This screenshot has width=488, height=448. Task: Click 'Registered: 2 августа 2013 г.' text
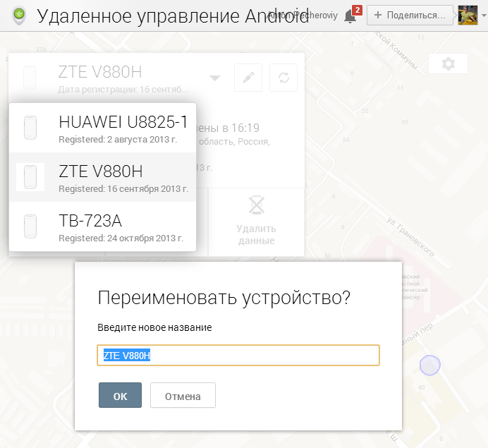118,140
